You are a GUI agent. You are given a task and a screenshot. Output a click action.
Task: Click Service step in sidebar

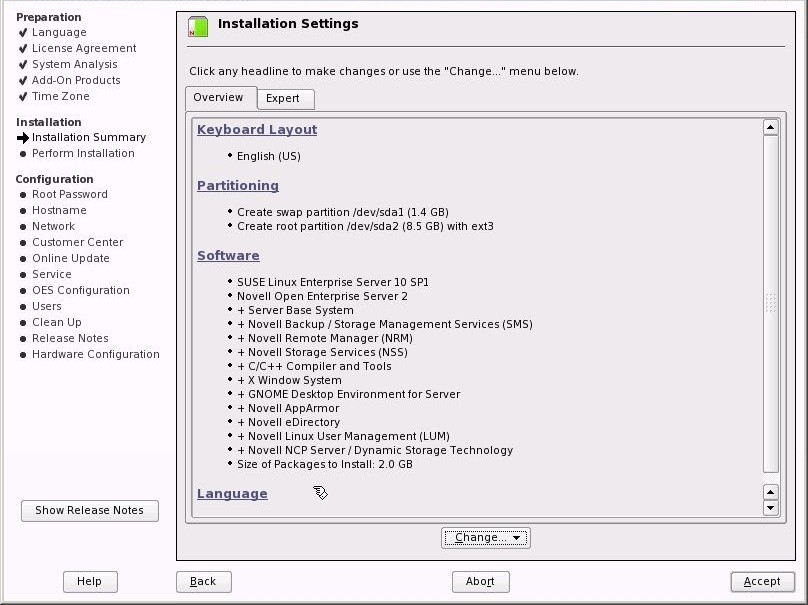52,274
